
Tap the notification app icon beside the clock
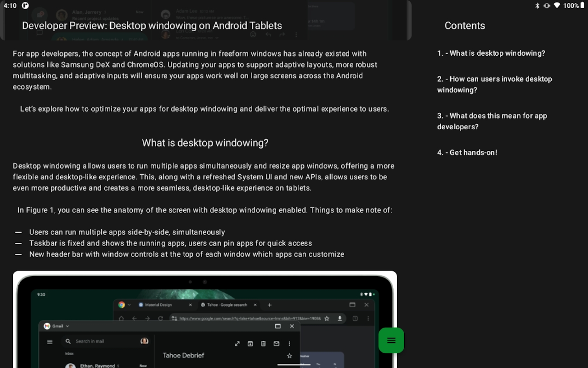point(25,6)
